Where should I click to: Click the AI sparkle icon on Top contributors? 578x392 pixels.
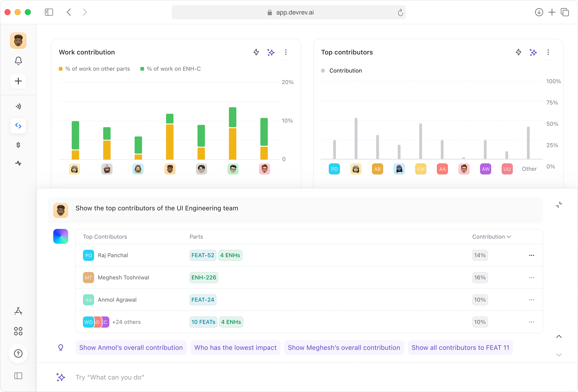pyautogui.click(x=533, y=52)
